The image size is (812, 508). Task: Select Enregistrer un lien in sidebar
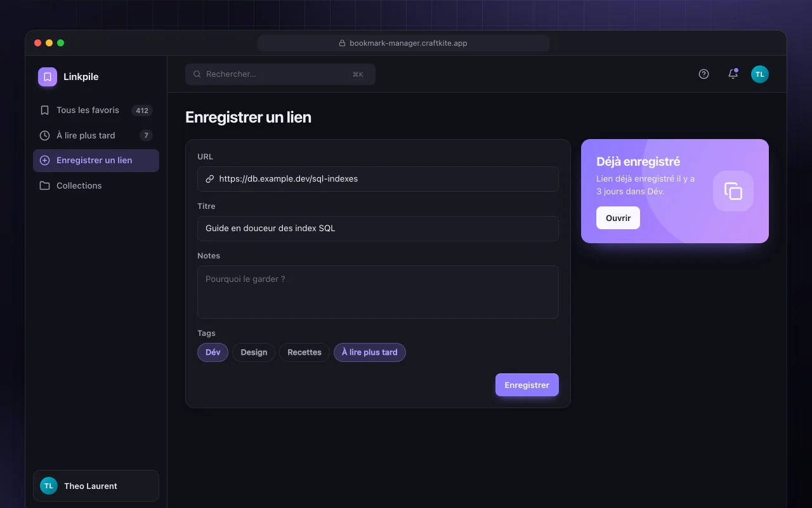[96, 161]
